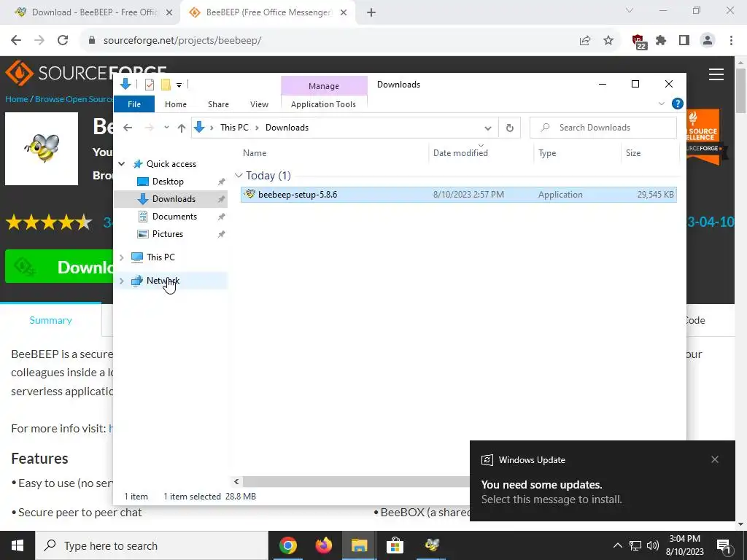This screenshot has width=747, height=560.
Task: Open Windows Start menu
Action: [18, 545]
